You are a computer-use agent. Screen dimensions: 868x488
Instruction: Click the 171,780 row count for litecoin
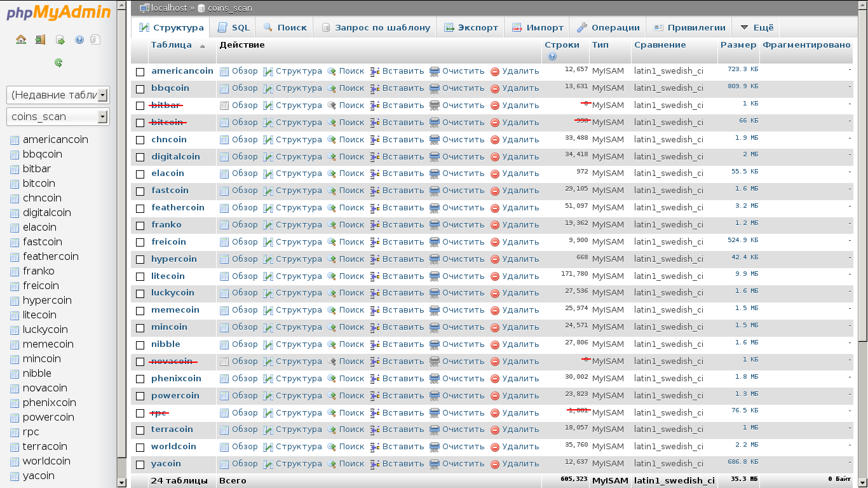click(574, 274)
